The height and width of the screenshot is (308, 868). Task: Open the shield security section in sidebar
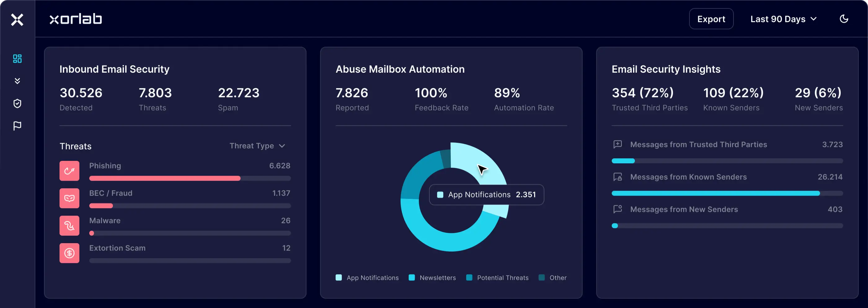click(17, 103)
